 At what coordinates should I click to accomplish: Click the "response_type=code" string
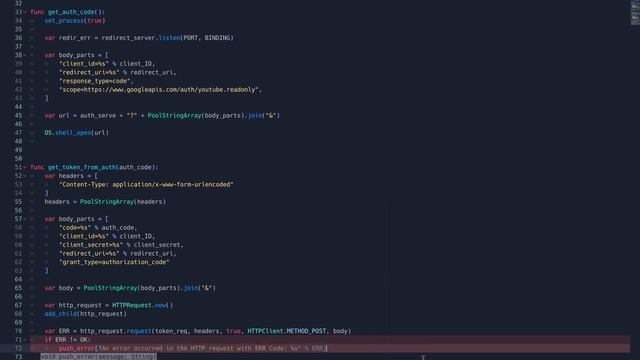tap(94, 81)
